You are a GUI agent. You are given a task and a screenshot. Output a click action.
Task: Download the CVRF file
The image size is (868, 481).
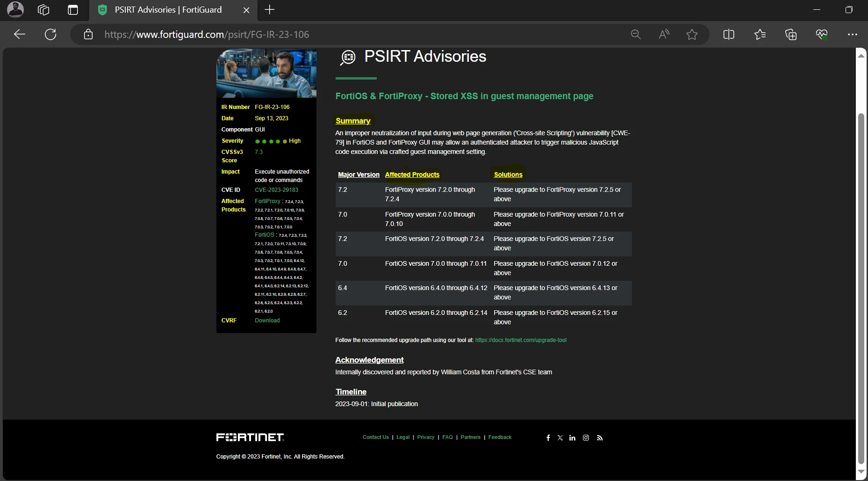(267, 321)
